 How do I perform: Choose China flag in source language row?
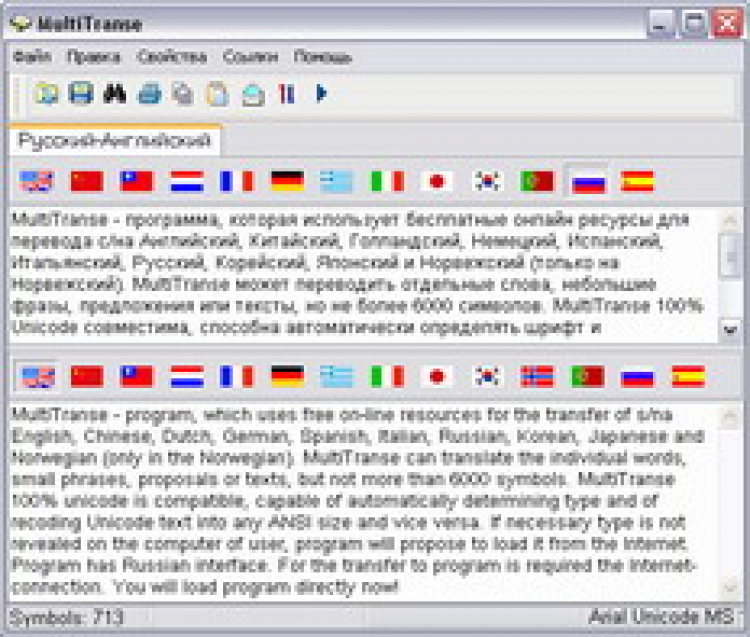[87, 181]
